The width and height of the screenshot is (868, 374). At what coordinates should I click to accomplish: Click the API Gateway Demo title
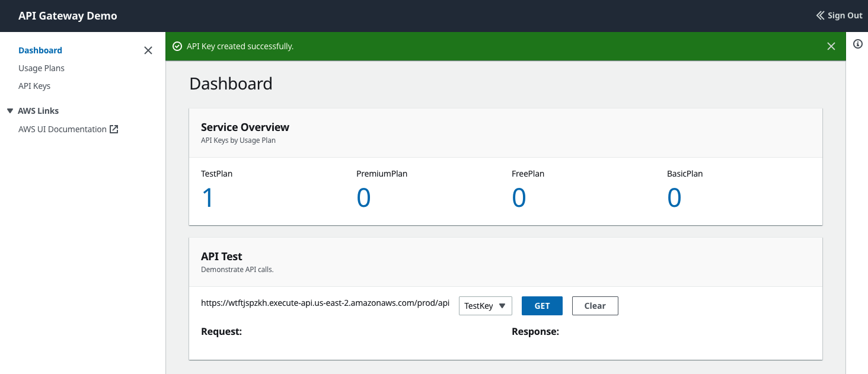[68, 16]
